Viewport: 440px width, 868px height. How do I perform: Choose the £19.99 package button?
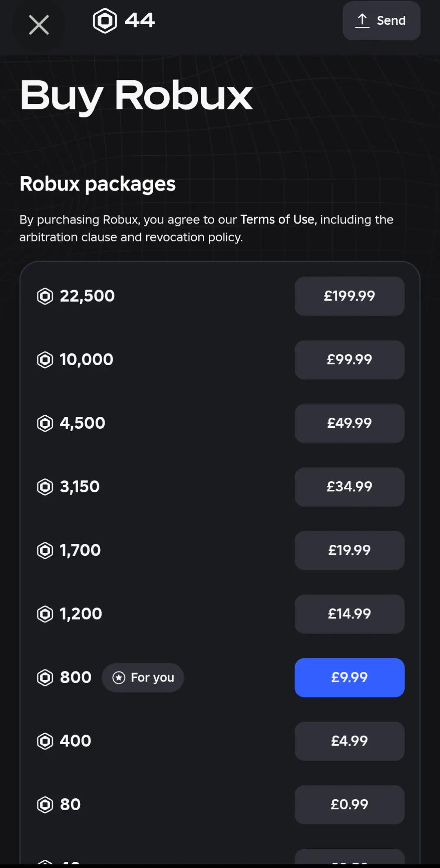pos(350,550)
